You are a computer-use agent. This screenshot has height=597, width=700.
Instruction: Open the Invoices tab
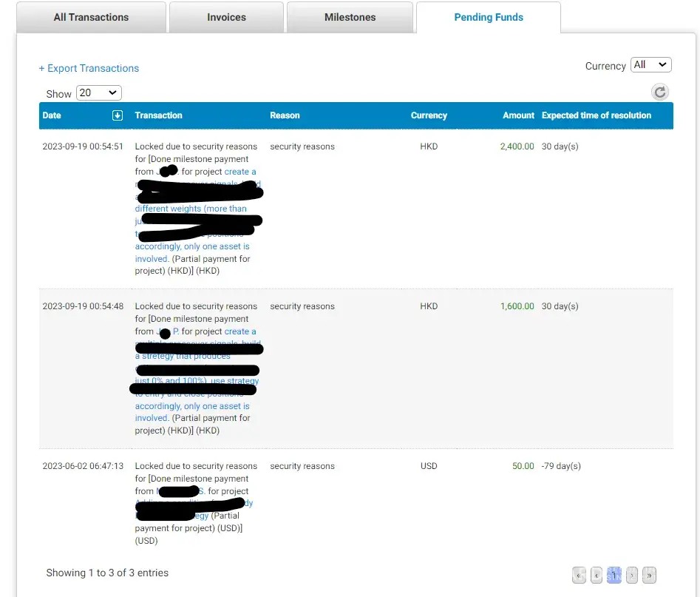coord(226,17)
